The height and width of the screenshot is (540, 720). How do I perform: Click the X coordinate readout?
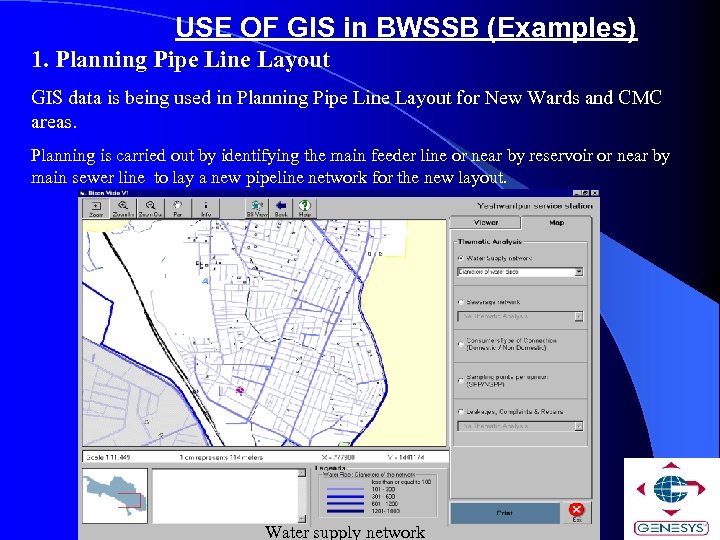tap(338, 457)
